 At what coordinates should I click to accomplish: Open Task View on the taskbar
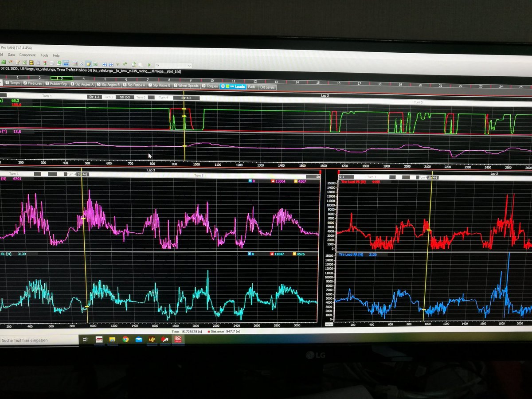click(85, 340)
